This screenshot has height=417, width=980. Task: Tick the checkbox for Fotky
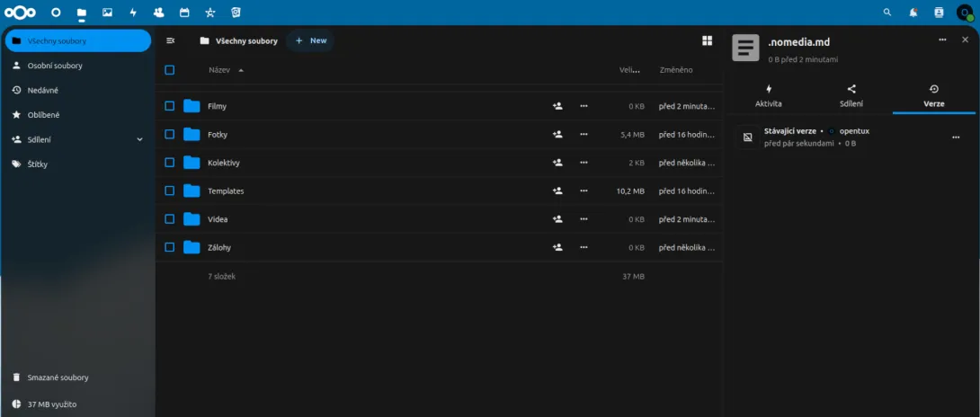[x=169, y=135]
